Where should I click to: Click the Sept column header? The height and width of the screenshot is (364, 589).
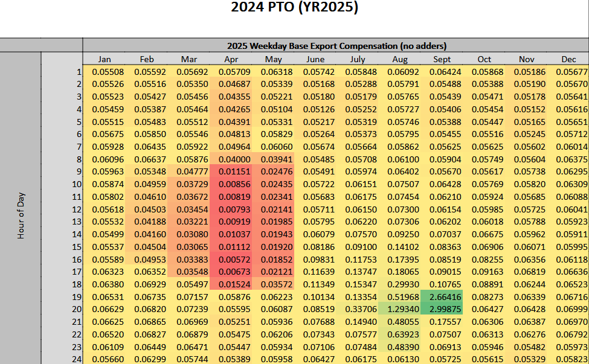(442, 59)
